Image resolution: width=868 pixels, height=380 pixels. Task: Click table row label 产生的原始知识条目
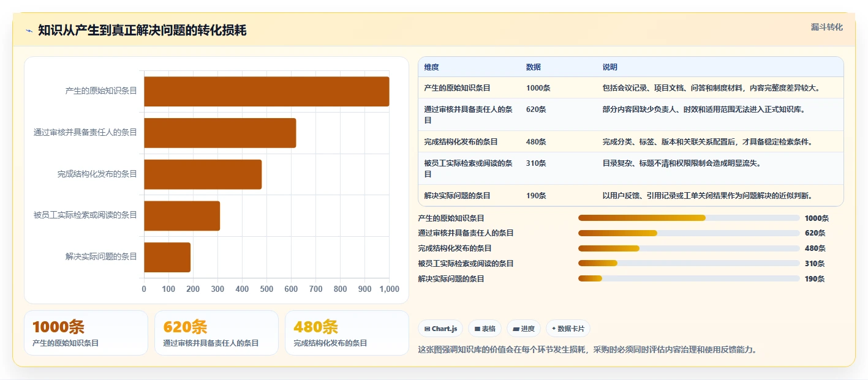coord(457,88)
